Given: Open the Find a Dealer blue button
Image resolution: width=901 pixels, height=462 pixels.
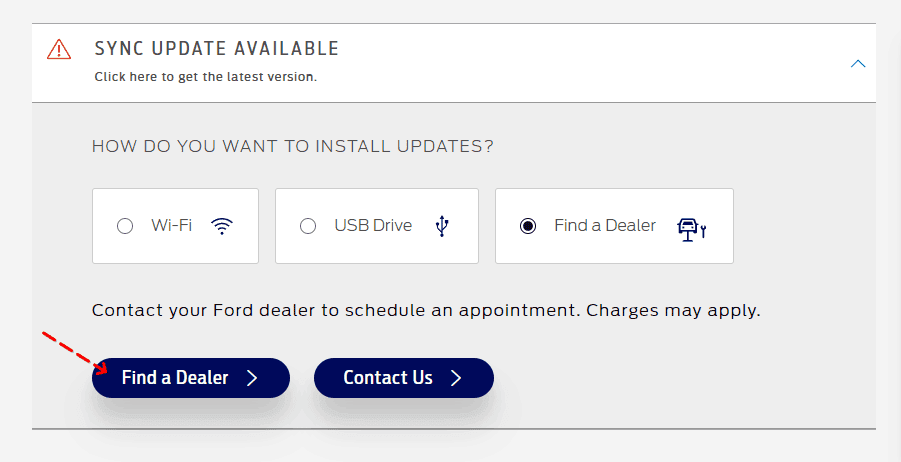Looking at the screenshot, I should click(191, 378).
